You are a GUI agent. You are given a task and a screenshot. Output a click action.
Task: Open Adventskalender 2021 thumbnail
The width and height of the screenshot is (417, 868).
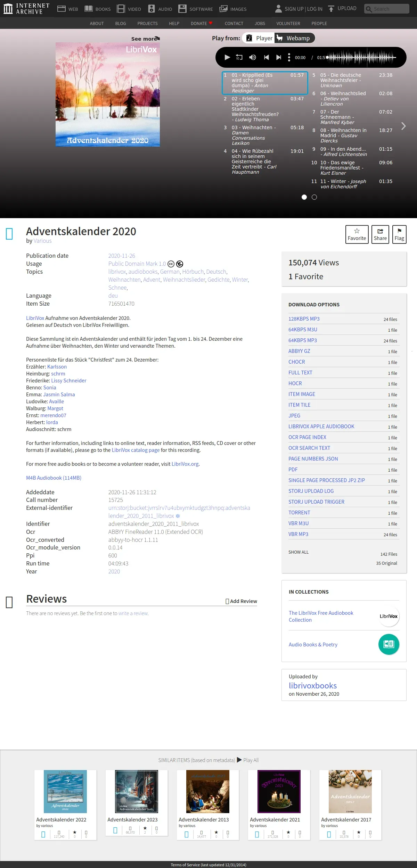pos(279,792)
